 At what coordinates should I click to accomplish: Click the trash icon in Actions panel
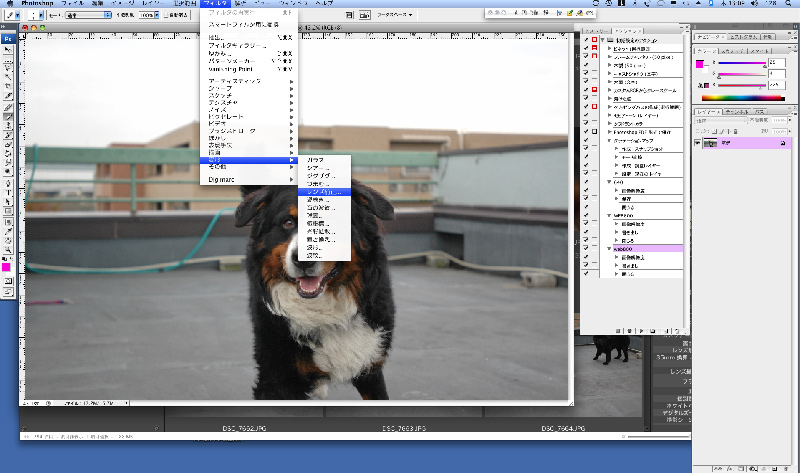pos(677,331)
